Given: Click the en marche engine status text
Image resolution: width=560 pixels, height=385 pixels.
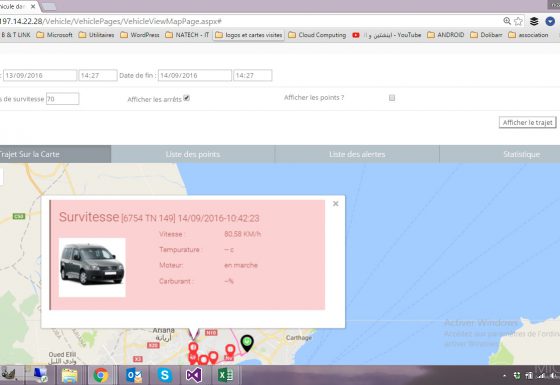Looking at the screenshot, I should point(241,265).
